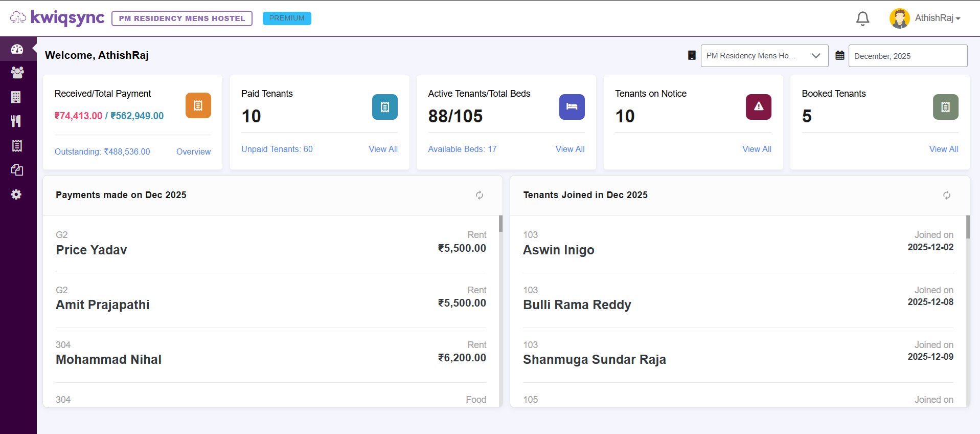980x434 pixels.
Task: Open the tenants group icon in sidebar
Action: pyautogui.click(x=17, y=73)
